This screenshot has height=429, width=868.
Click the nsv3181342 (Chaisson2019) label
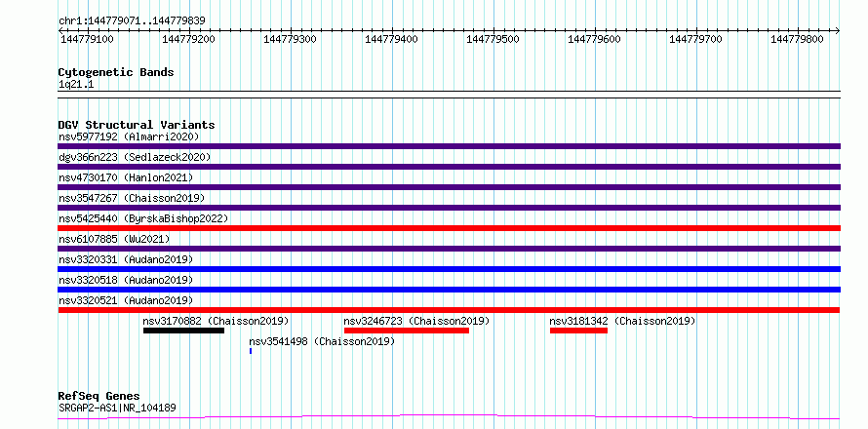point(623,321)
